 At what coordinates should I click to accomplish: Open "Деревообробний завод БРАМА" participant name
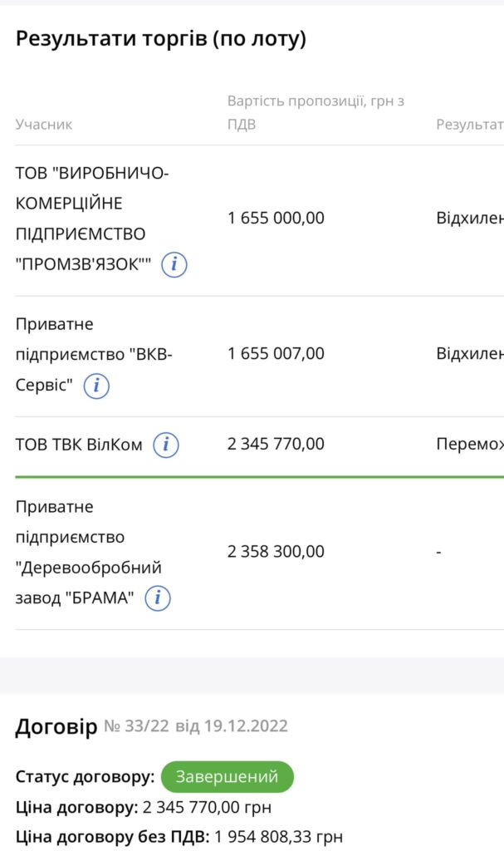pyautogui.click(x=89, y=553)
